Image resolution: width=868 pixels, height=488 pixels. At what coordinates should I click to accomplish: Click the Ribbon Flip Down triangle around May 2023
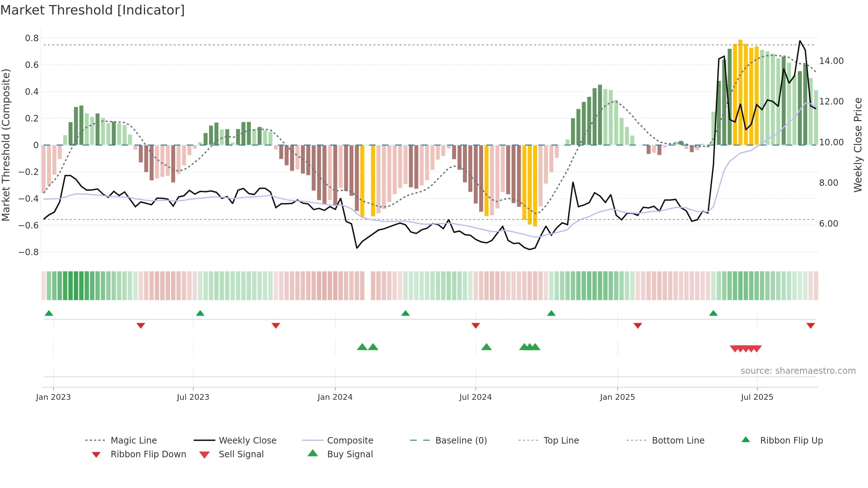click(x=141, y=326)
